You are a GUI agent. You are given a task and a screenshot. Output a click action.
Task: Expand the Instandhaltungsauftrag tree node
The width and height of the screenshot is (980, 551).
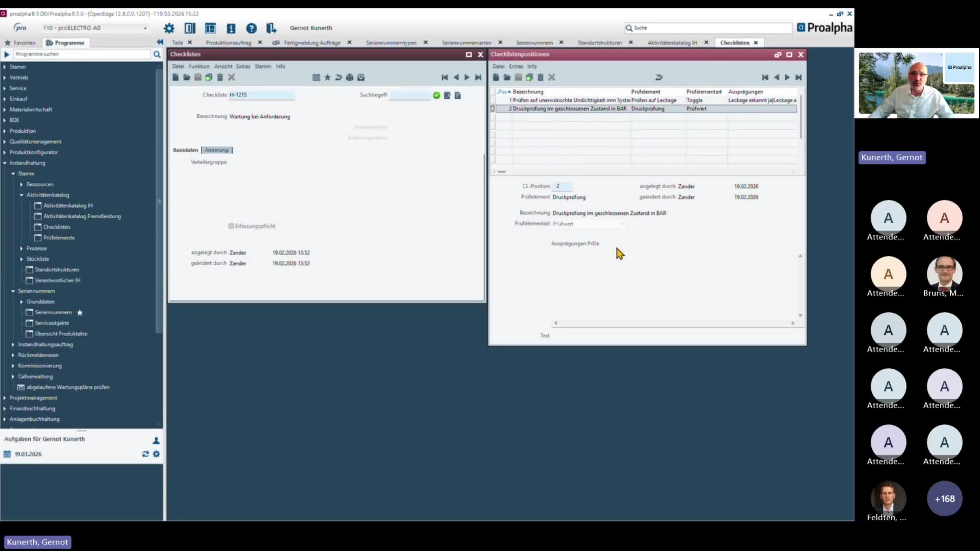pyautogui.click(x=13, y=345)
